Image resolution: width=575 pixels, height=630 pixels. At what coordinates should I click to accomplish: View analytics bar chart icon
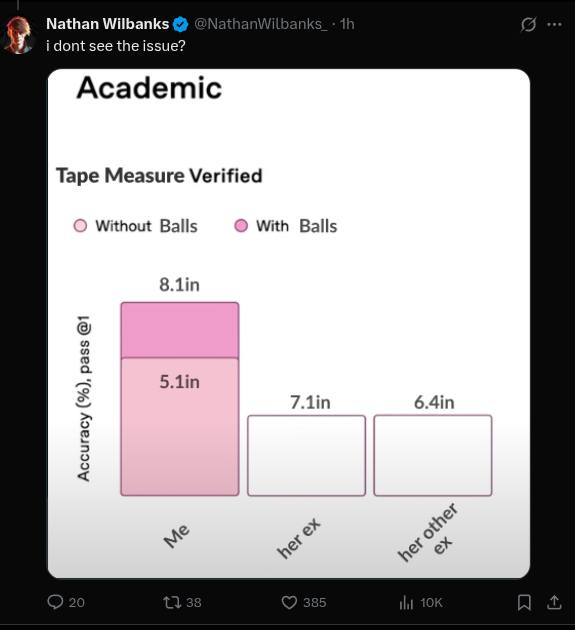click(x=406, y=602)
